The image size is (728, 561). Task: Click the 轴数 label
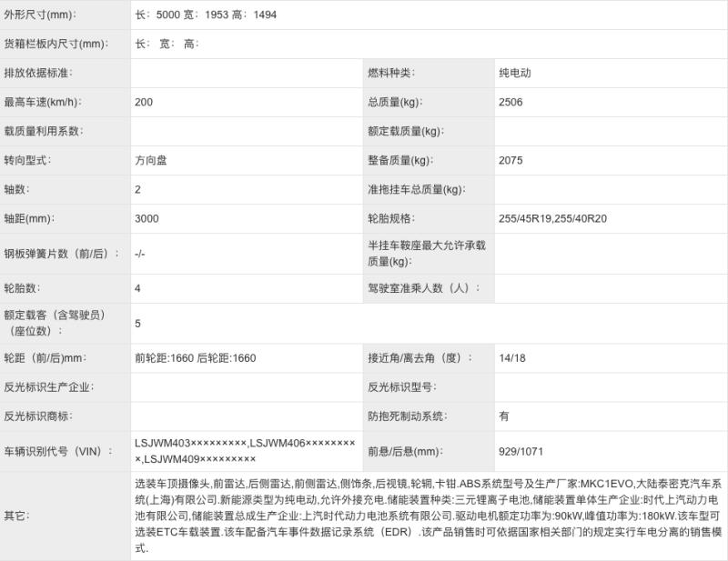coord(16,189)
